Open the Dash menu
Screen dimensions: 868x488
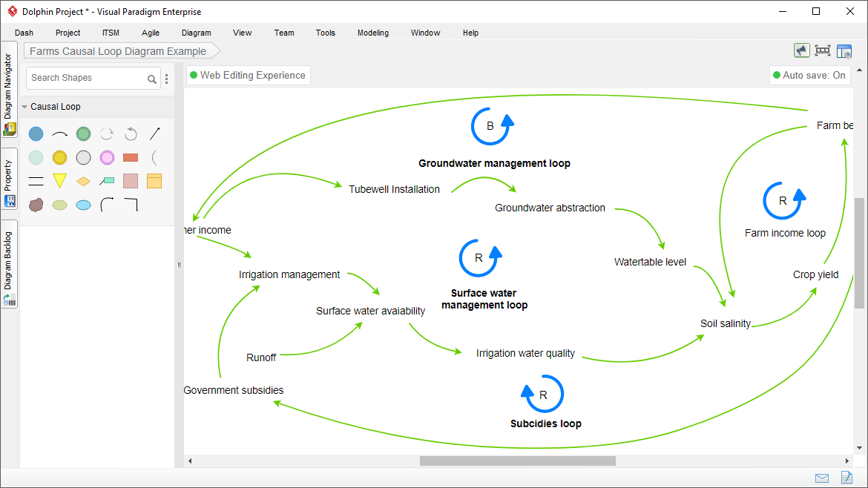click(24, 33)
